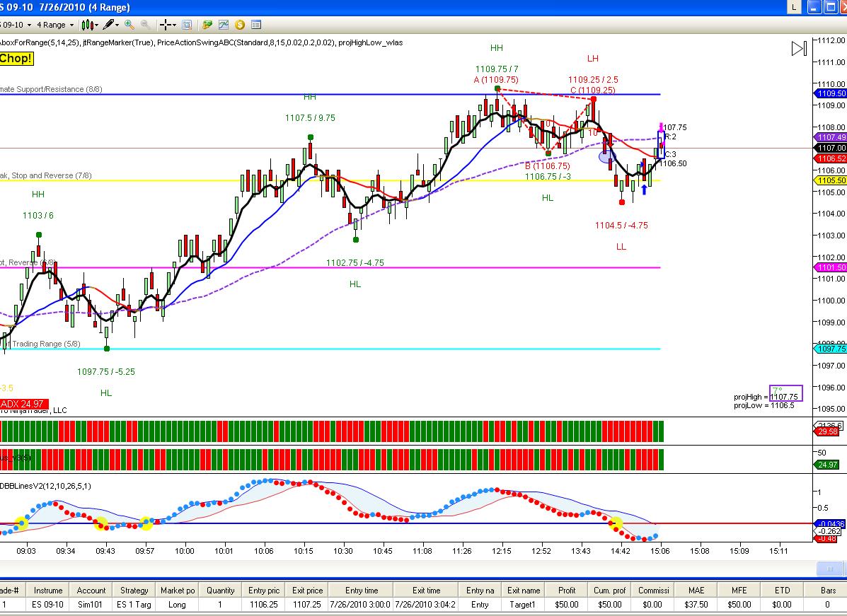Image resolution: width=847 pixels, height=616 pixels.
Task: Click the Commissi column header
Action: (653, 590)
